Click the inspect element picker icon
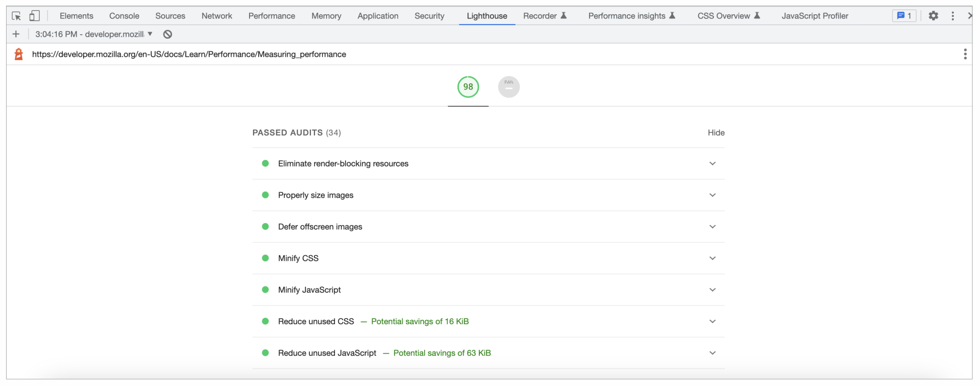Screen dimensions: 980x386 (16, 16)
